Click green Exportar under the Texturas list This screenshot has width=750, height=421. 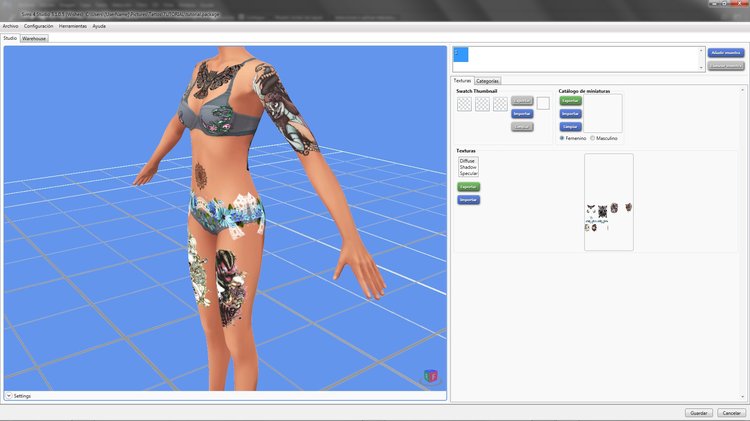pyautogui.click(x=468, y=187)
